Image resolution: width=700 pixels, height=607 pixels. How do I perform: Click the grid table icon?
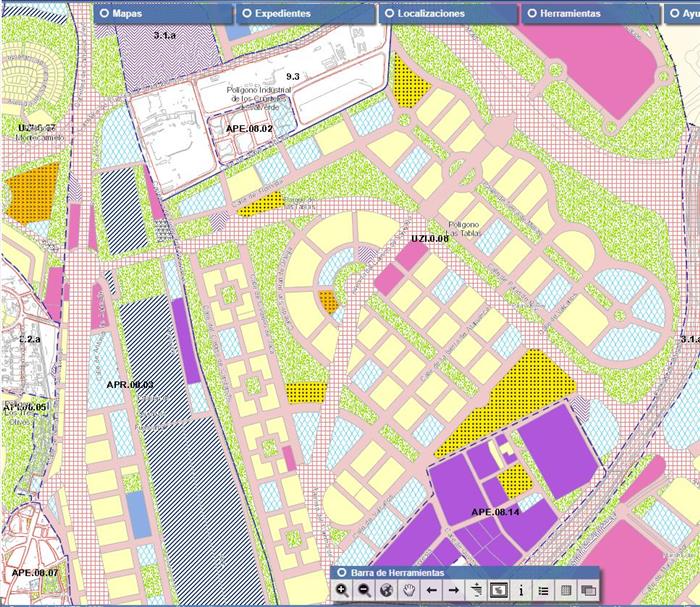(x=565, y=590)
